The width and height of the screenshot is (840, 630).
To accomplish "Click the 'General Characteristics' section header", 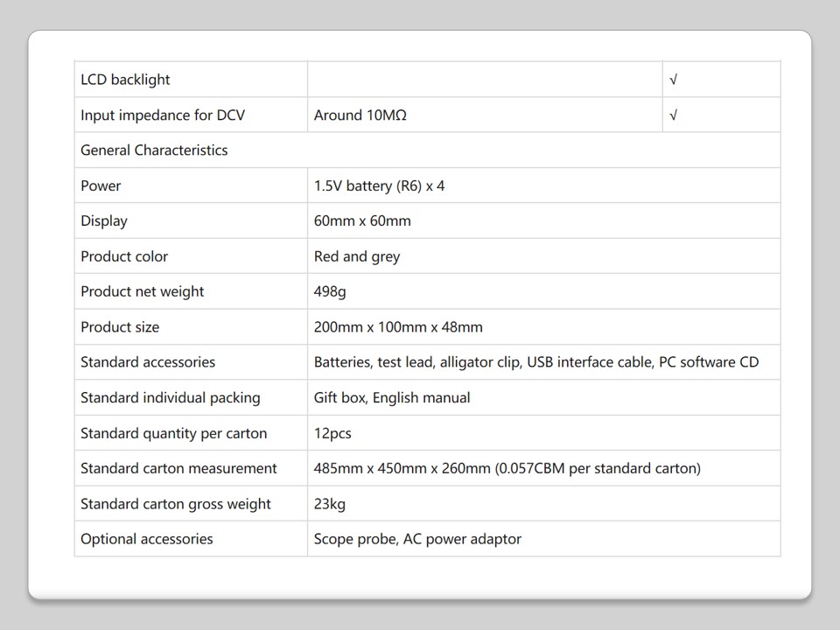I will pyautogui.click(x=154, y=150).
